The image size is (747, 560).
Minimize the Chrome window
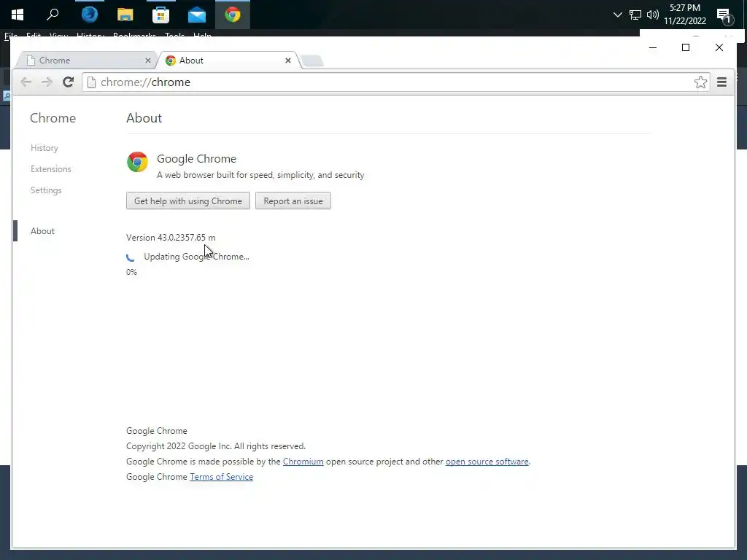653,47
